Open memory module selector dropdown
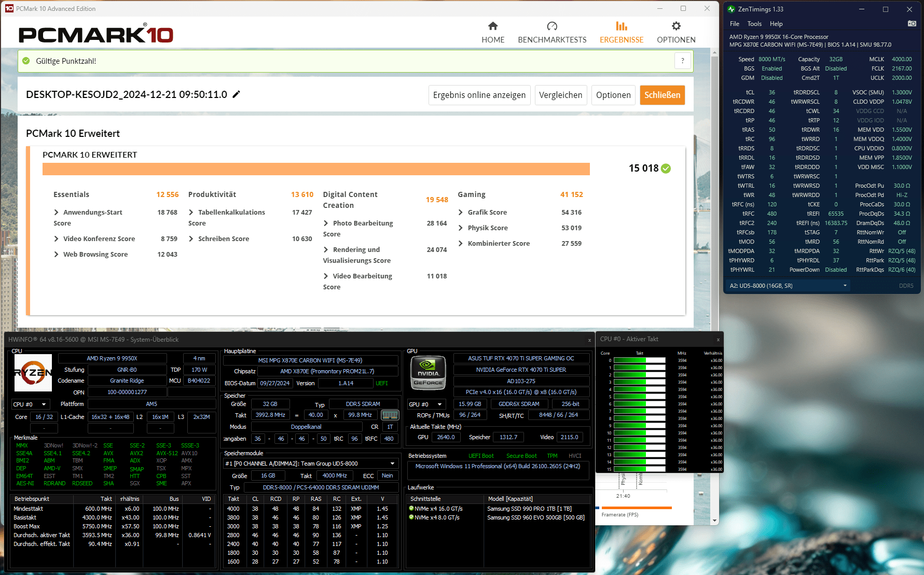 pos(311,464)
